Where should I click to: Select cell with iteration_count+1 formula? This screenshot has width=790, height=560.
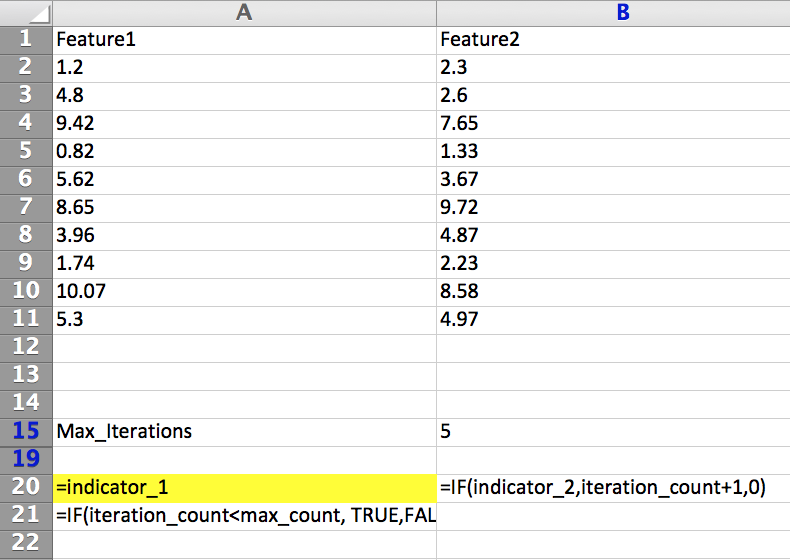click(x=612, y=487)
